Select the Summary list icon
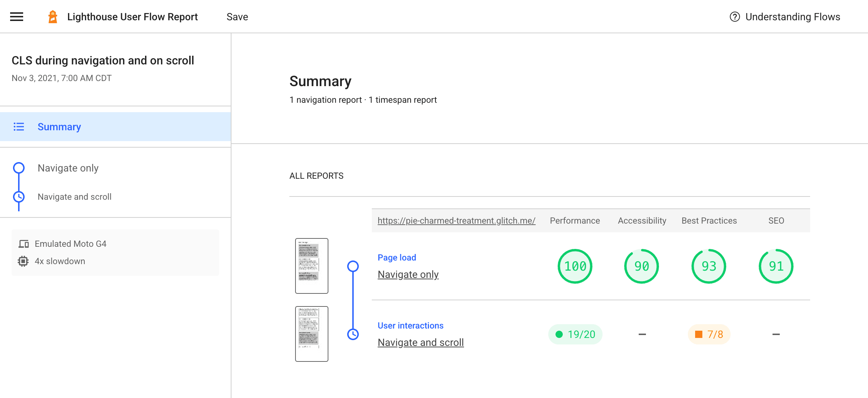This screenshot has width=868, height=398. [x=19, y=126]
